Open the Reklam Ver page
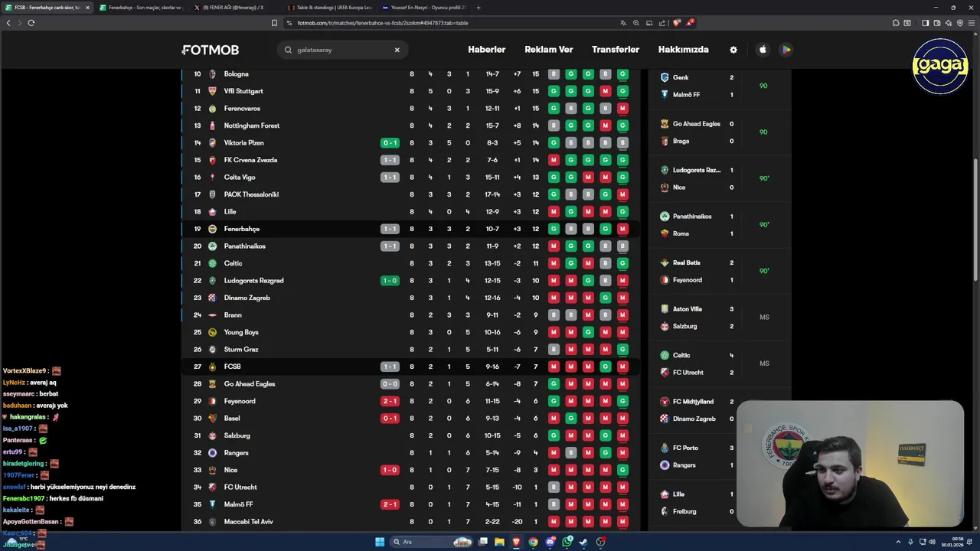 548,50
